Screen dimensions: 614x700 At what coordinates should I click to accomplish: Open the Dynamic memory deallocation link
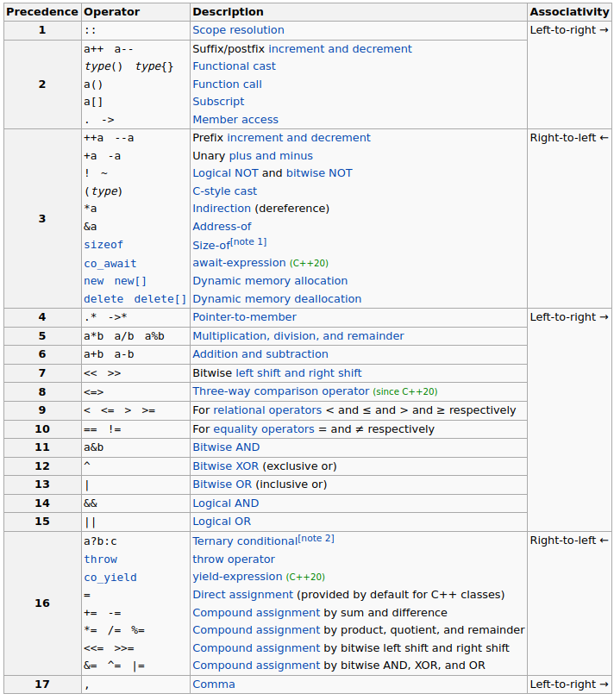(277, 298)
